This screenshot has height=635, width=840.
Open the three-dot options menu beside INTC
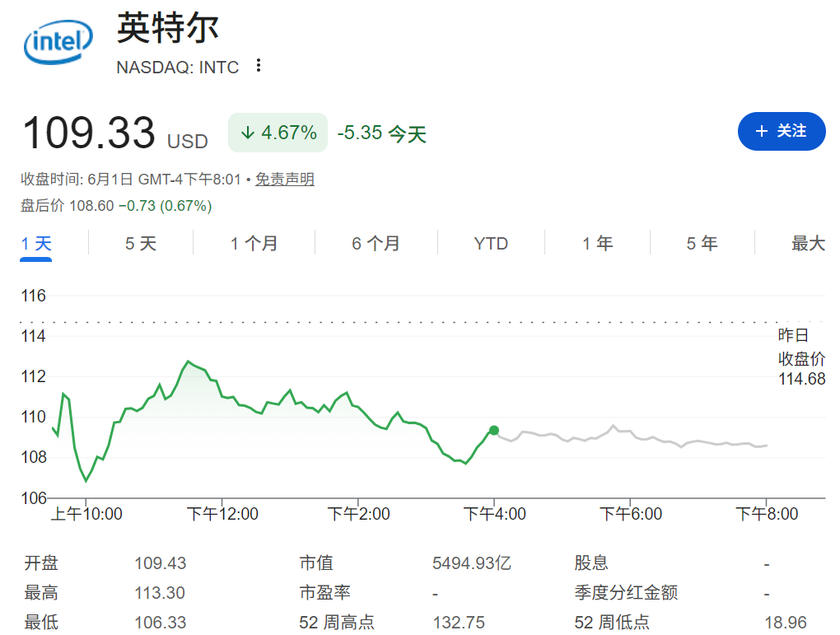point(259,65)
